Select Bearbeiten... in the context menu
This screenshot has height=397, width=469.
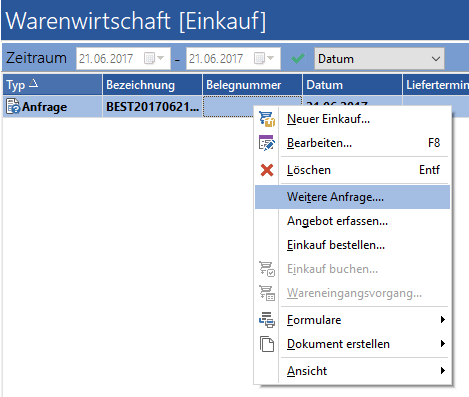352,143
